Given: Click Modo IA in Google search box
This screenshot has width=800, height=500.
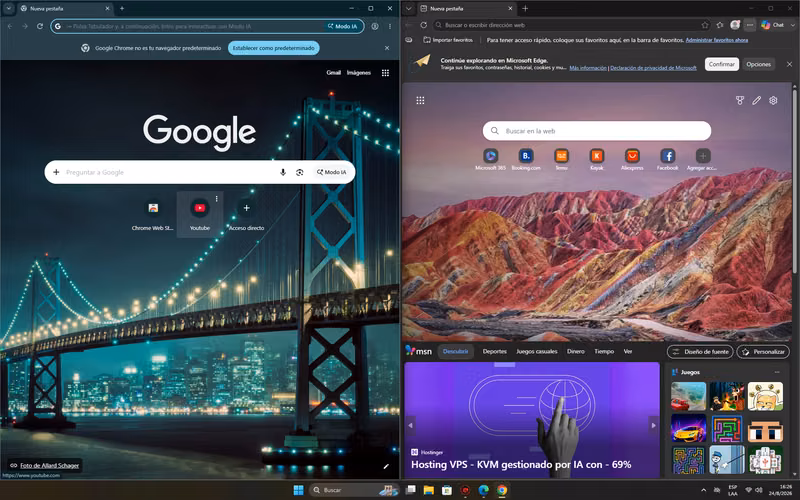Looking at the screenshot, I should [x=332, y=172].
